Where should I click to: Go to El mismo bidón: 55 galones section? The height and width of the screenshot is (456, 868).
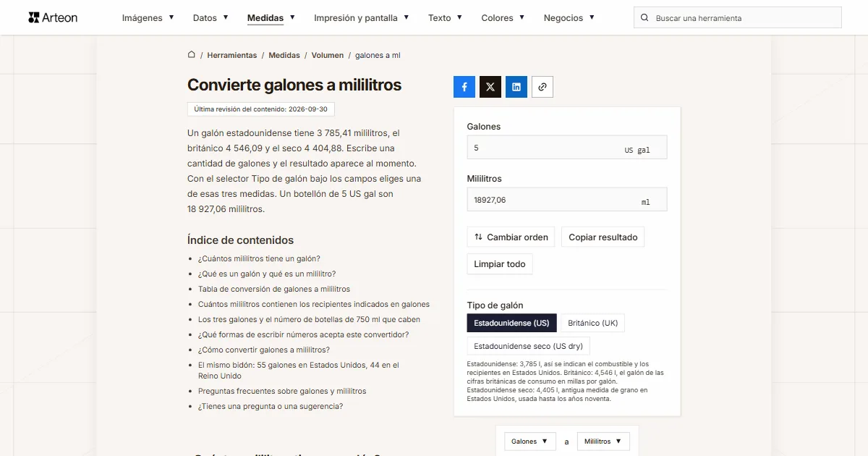(x=299, y=371)
